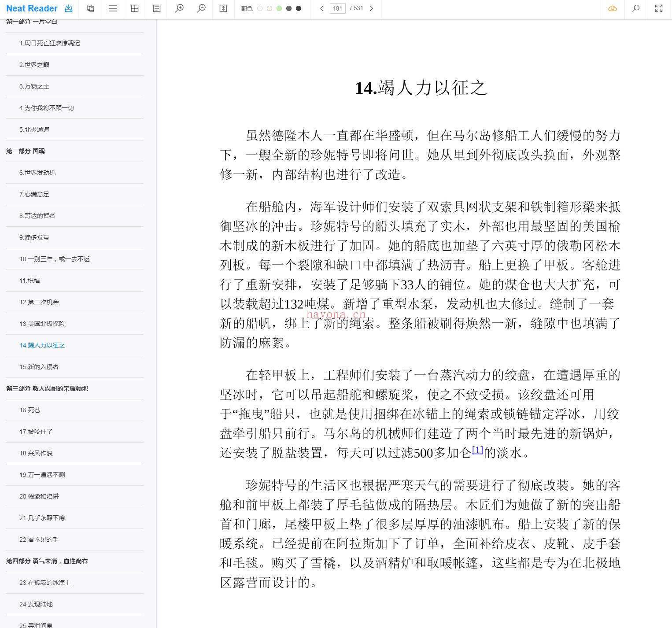The height and width of the screenshot is (628, 672).
Task: Click the page number field showing 181
Action: tap(338, 8)
